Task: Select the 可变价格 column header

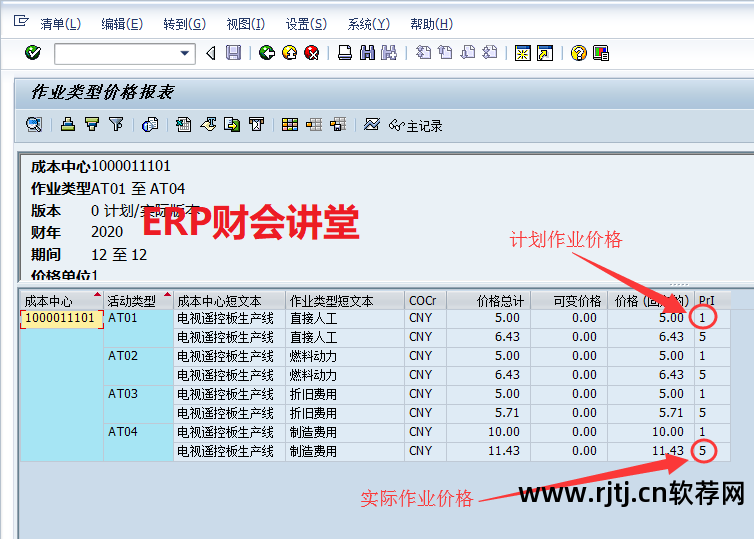Action: [x=569, y=301]
